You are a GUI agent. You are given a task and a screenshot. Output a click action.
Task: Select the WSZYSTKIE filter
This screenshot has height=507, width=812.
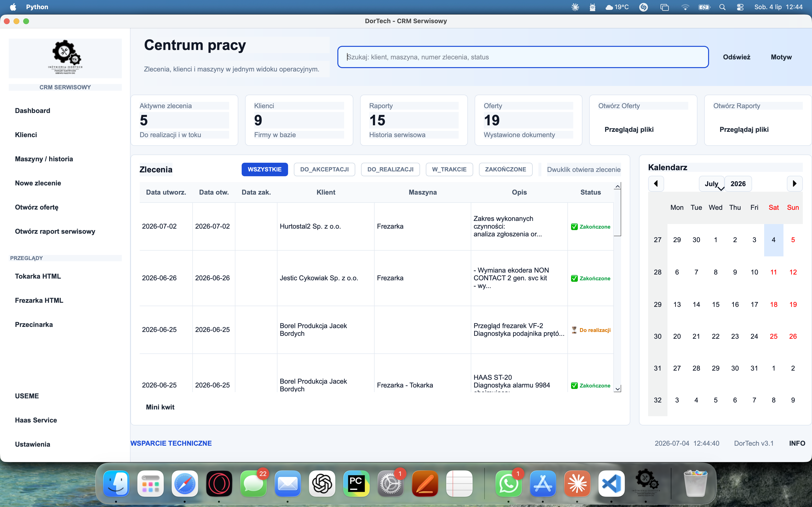pos(264,169)
